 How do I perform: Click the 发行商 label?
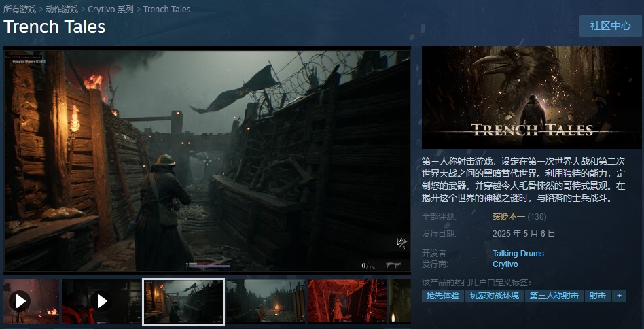pyautogui.click(x=435, y=264)
